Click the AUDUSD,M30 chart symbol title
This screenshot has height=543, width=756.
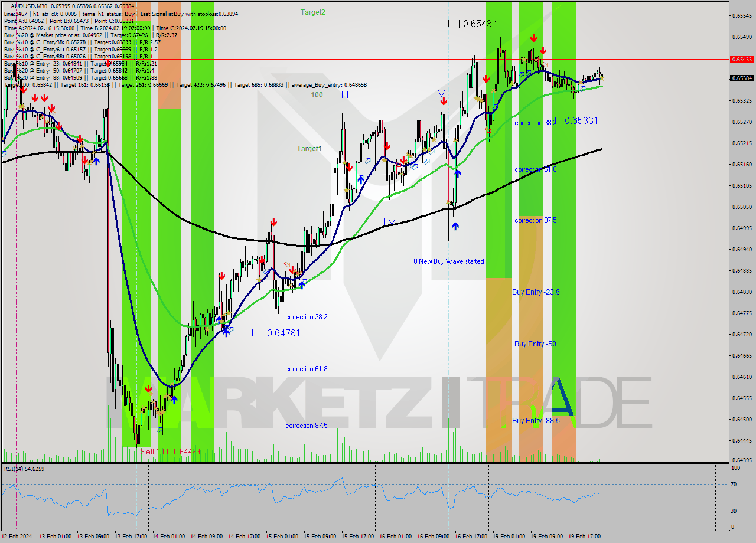29,6
